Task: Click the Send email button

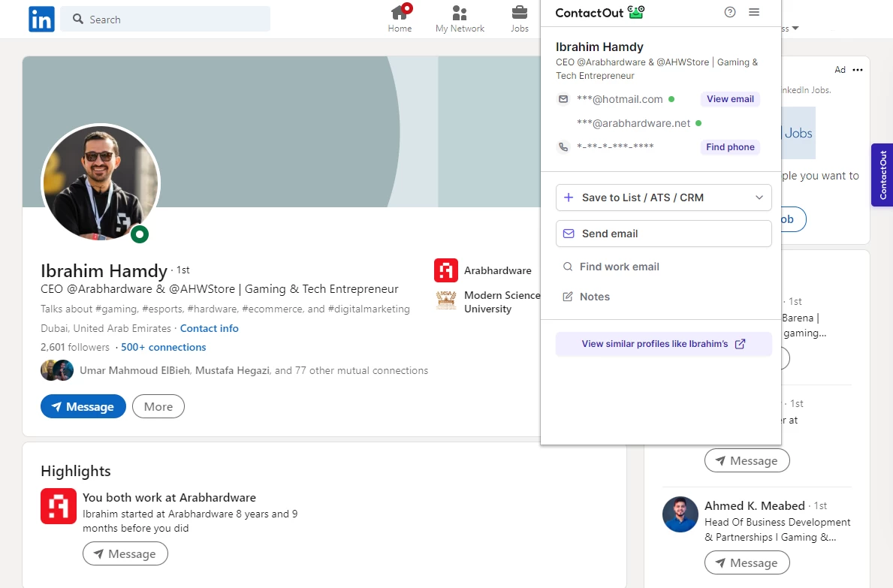Action: [x=663, y=234]
